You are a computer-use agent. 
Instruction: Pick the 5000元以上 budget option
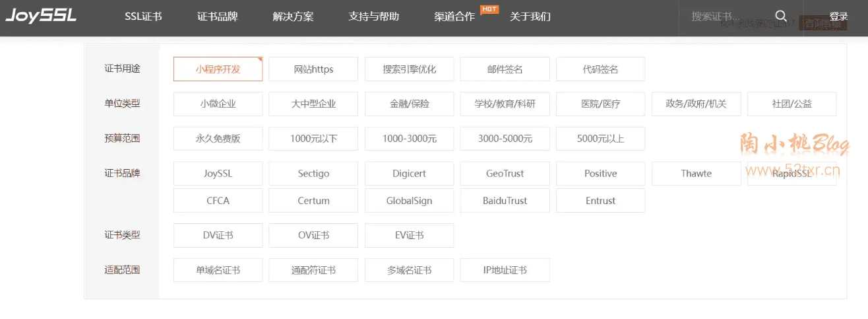click(600, 139)
